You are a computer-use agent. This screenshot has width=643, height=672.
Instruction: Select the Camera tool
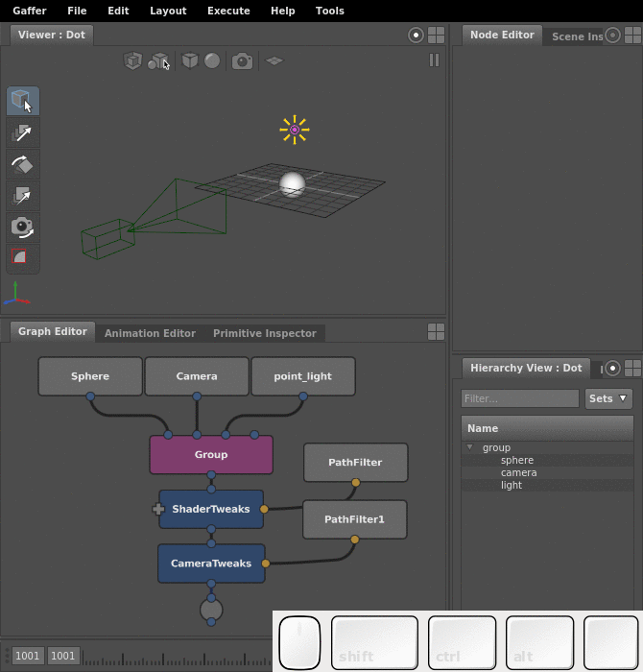click(x=23, y=228)
